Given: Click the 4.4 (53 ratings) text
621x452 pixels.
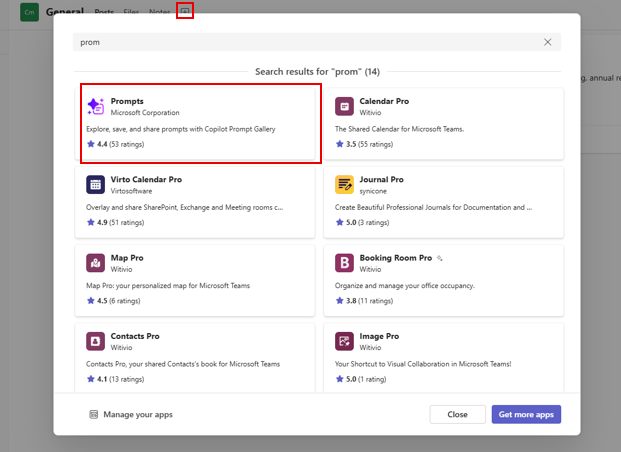Looking at the screenshot, I should click(120, 144).
